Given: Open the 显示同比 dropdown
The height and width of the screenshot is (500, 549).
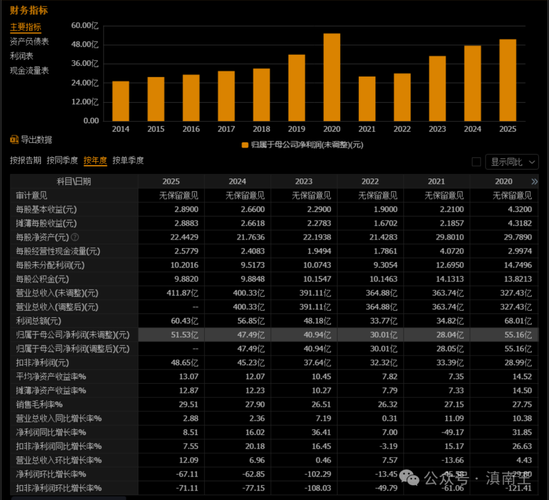Looking at the screenshot, I should coord(512,162).
